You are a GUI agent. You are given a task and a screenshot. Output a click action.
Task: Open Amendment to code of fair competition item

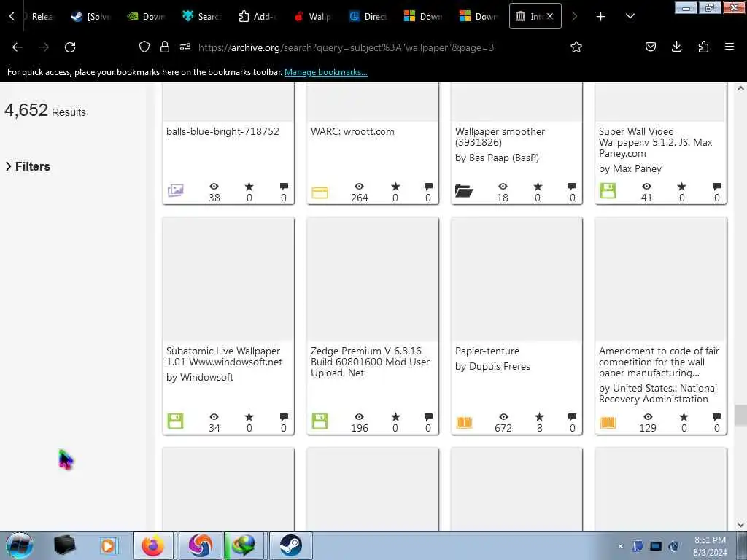[x=659, y=362]
